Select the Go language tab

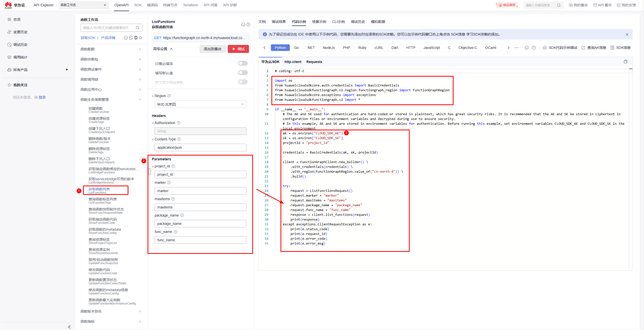click(296, 48)
